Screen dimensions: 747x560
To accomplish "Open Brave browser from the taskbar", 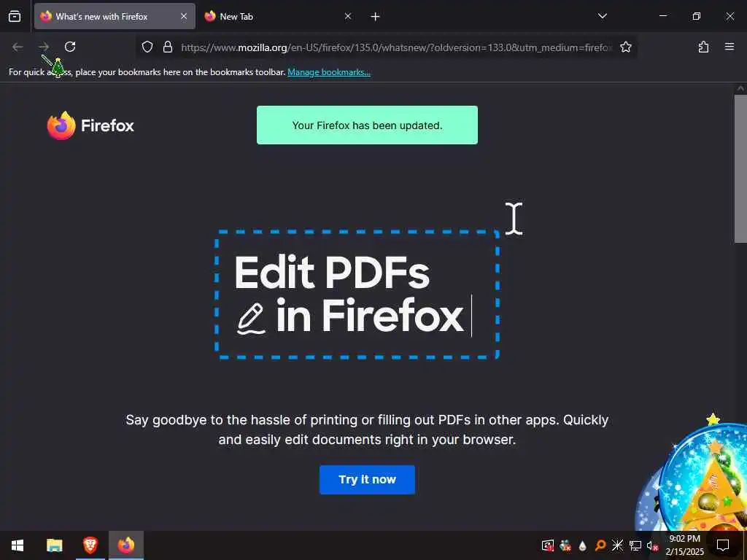I will [90, 545].
